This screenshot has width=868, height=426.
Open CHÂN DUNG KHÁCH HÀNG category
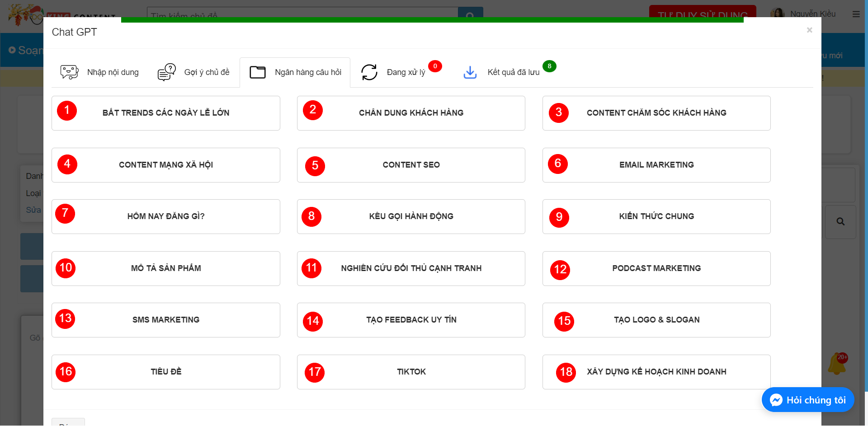411,113
